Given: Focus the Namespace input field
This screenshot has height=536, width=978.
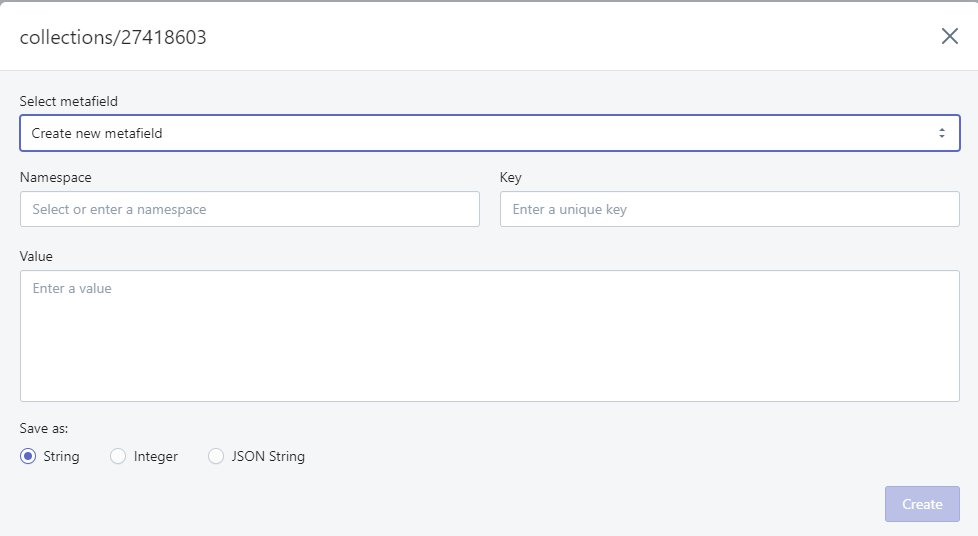Looking at the screenshot, I should 250,209.
